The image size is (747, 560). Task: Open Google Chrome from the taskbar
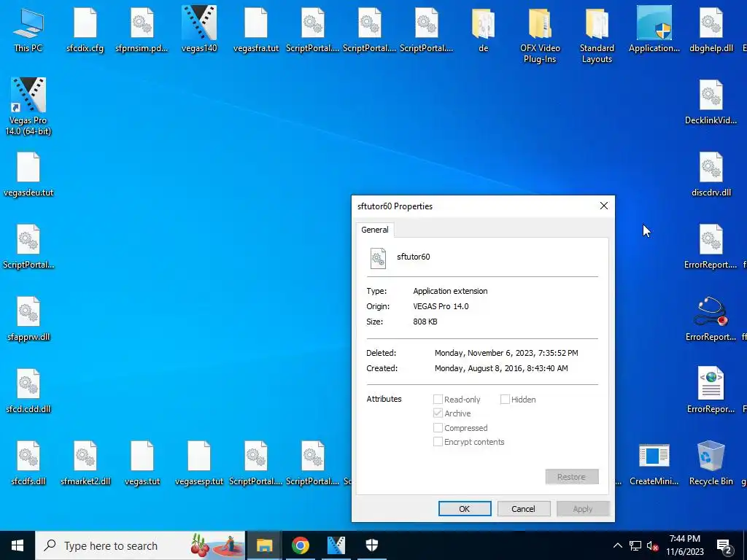coord(300,545)
